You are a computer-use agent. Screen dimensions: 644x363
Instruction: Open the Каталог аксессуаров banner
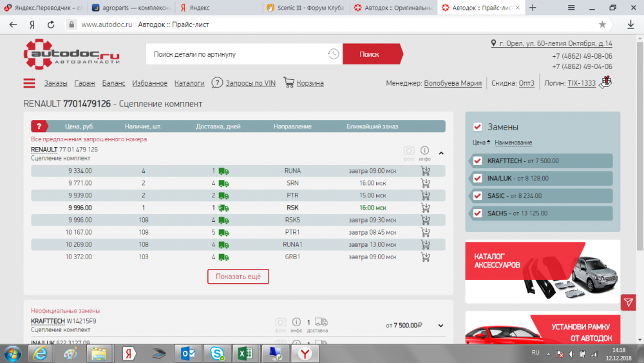pyautogui.click(x=542, y=271)
